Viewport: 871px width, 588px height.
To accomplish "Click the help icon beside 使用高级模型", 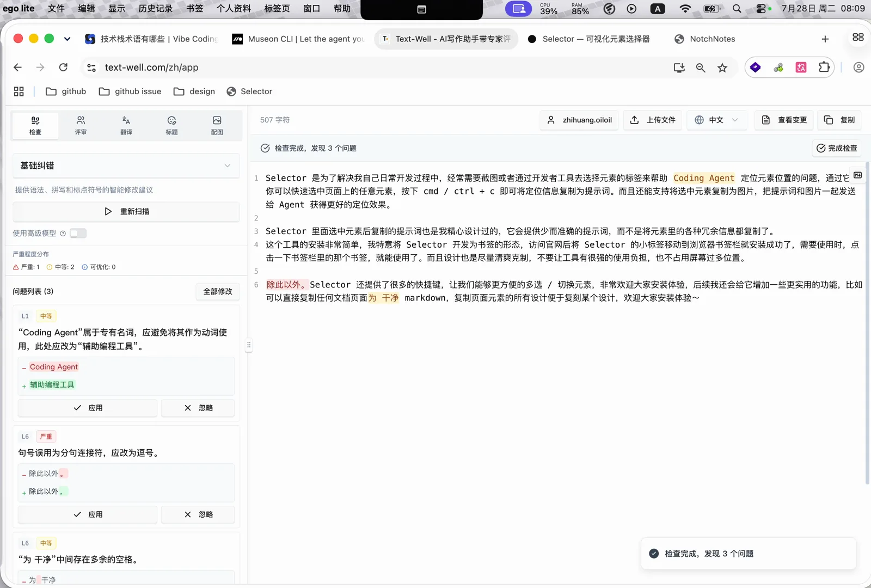I will [63, 234].
